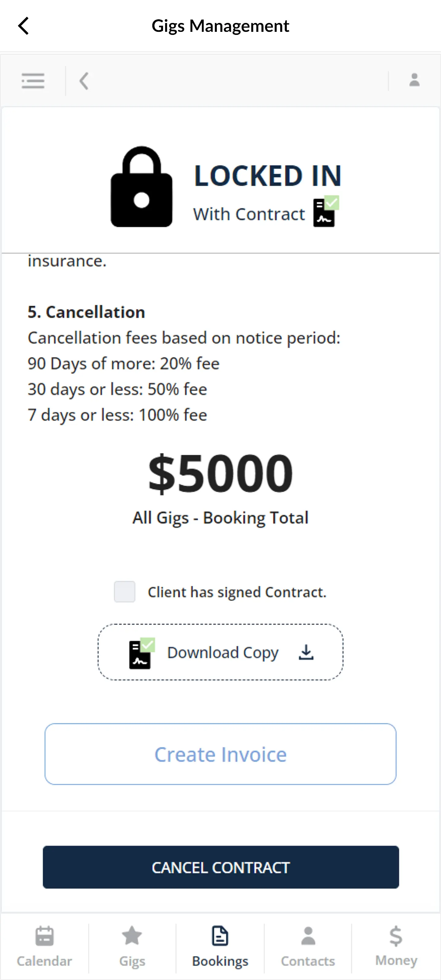Tap the back arrow beside Gigs Management

24,25
